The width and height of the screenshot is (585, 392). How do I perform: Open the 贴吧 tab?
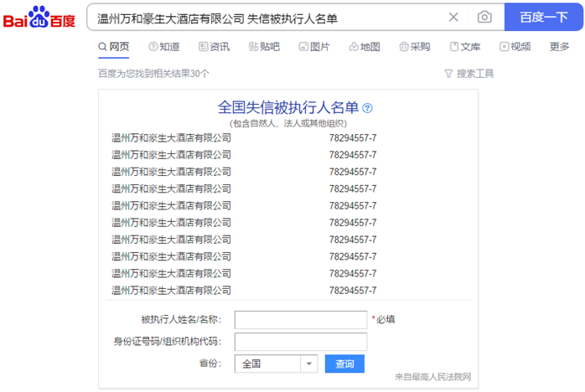[x=264, y=47]
